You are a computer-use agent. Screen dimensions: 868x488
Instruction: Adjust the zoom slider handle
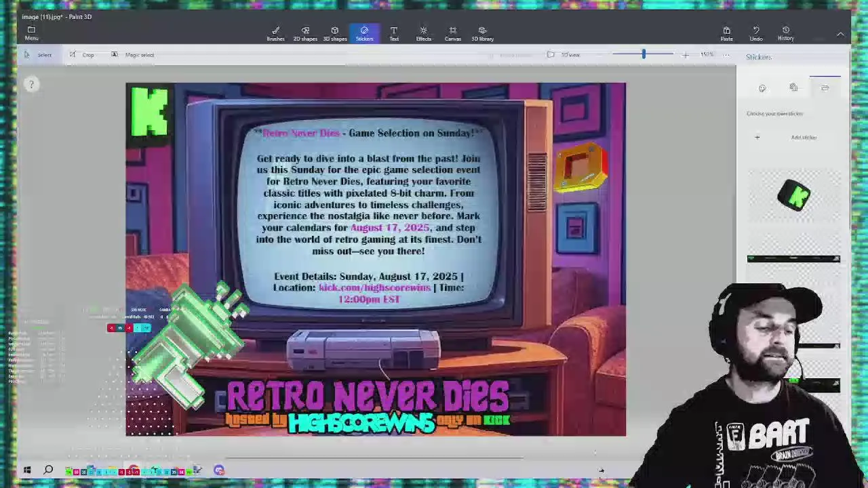pos(644,54)
